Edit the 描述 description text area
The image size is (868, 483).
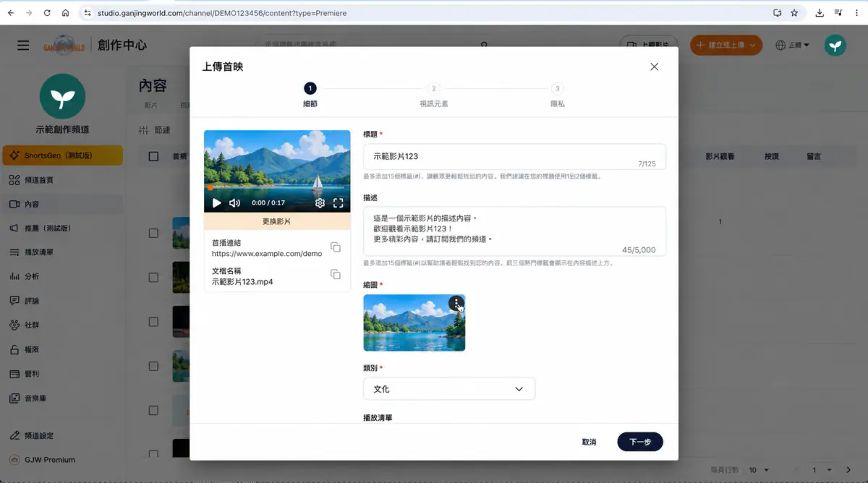pos(514,231)
